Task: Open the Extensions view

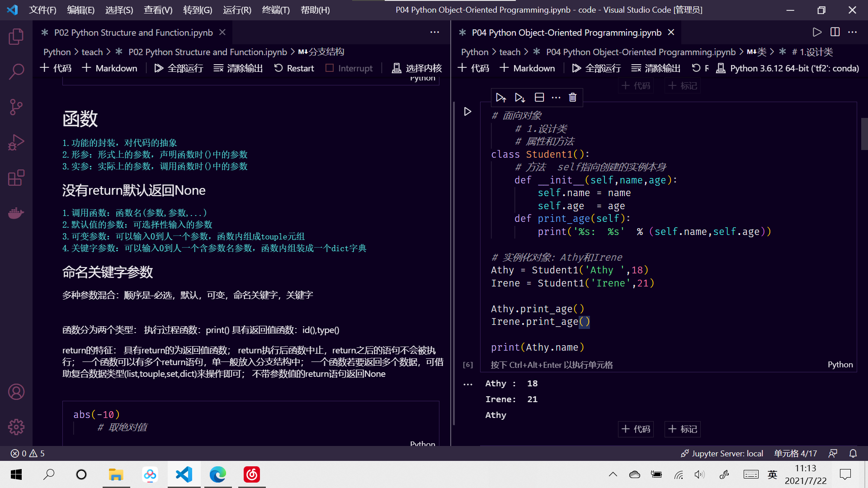Action: 16,178
